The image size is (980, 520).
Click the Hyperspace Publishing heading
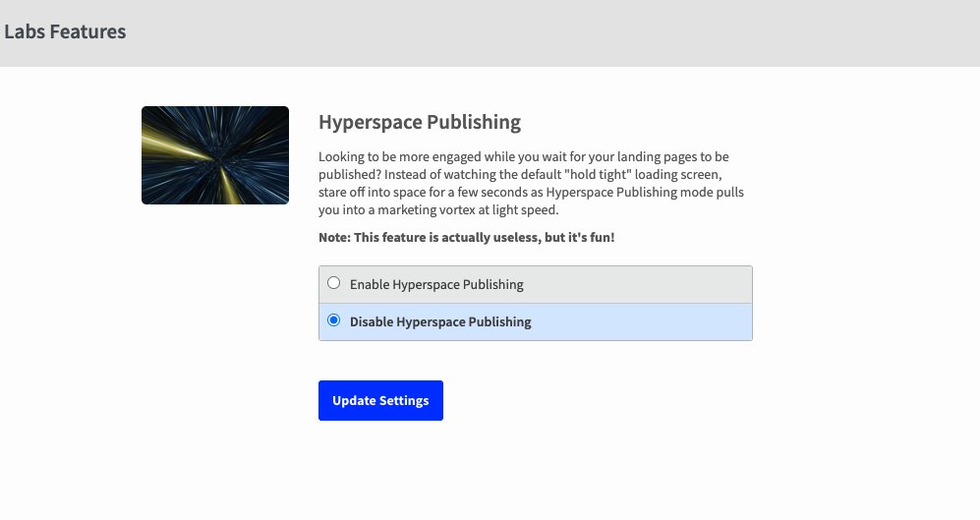pyautogui.click(x=420, y=122)
